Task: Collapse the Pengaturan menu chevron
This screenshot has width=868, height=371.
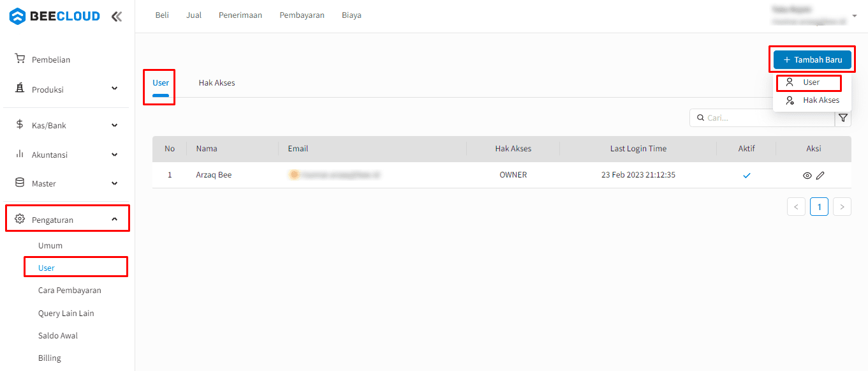Action: point(114,219)
